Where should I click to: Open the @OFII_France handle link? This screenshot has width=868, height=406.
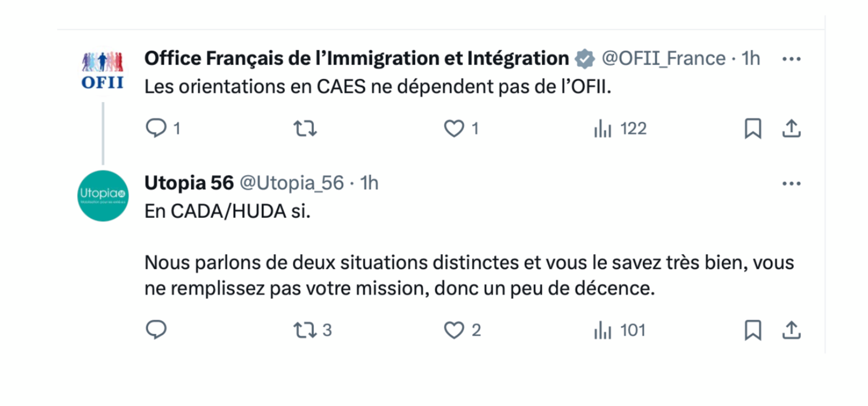pos(663,58)
